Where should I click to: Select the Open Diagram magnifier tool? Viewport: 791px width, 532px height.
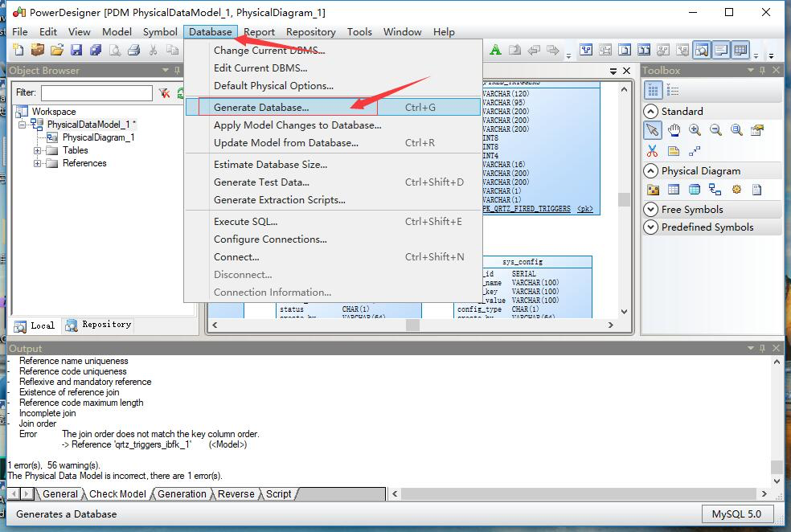coord(736,131)
